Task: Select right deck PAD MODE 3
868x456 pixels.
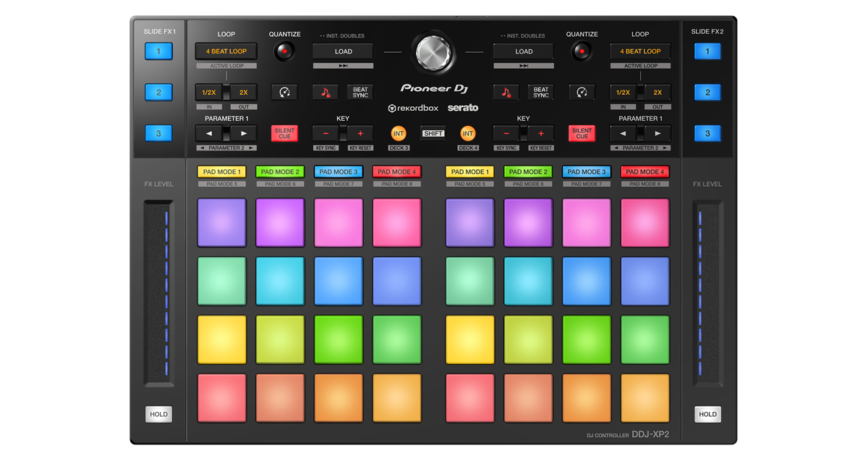Action: [x=587, y=172]
